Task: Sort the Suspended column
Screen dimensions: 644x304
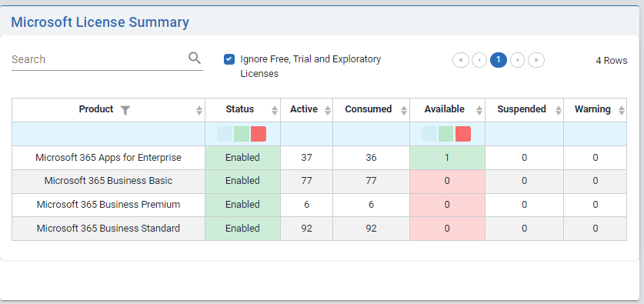Action: click(558, 110)
